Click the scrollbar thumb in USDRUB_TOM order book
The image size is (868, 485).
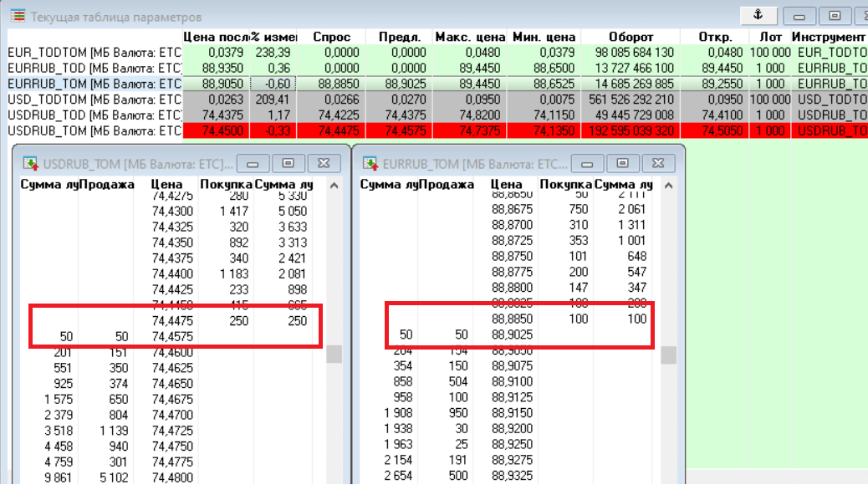pos(334,354)
